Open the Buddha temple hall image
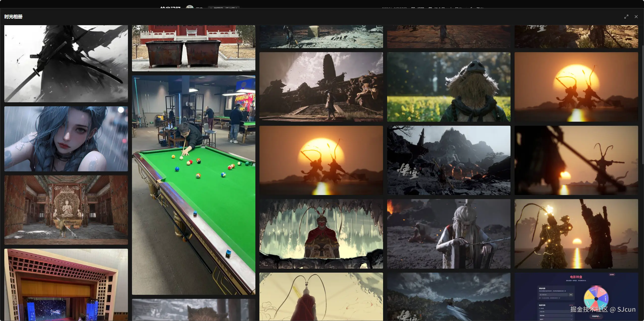Image resolution: width=644 pixels, height=321 pixels. tap(66, 210)
